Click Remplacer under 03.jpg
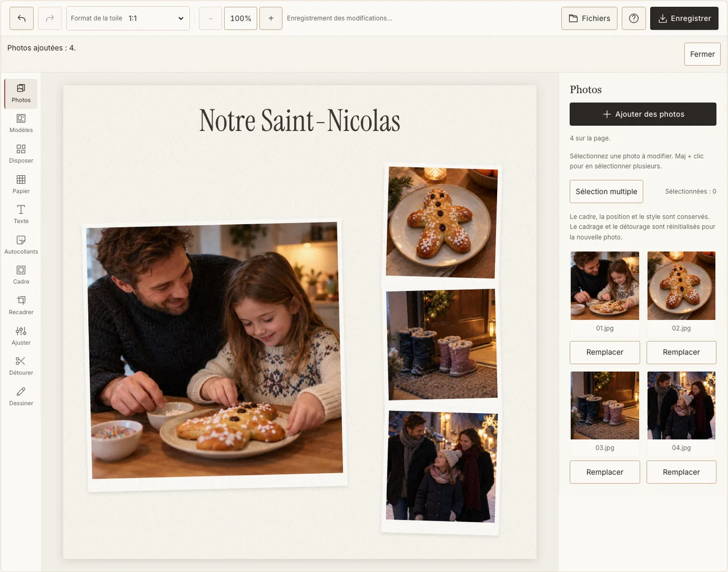Viewport: 728px width, 572px height. pyautogui.click(x=605, y=472)
